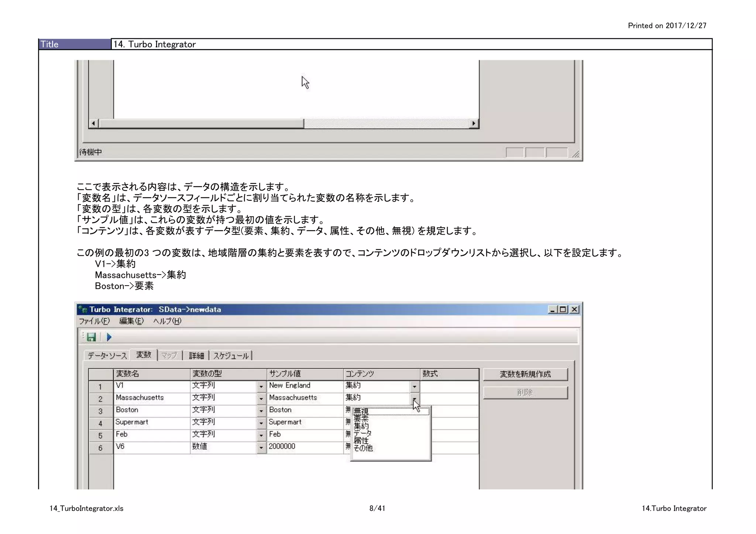
Task: Click the 変数名 column header
Action: (x=152, y=374)
